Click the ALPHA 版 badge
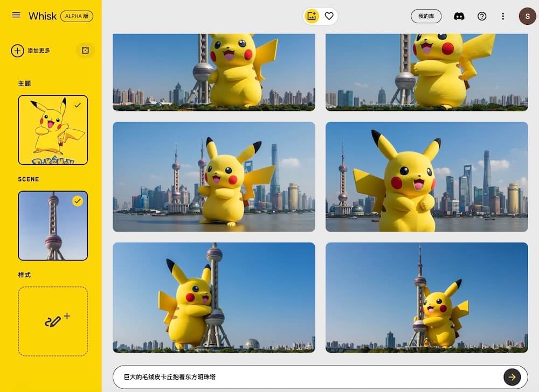Screen dimensions: 539x392 (77, 16)
